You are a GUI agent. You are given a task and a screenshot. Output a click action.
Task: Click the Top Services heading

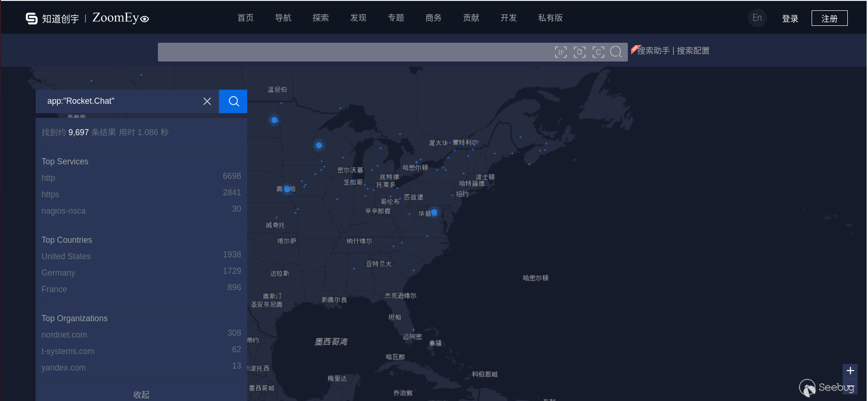coord(65,162)
